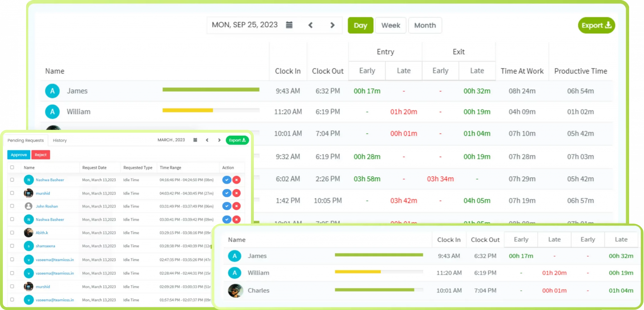Approve Nashwa Basheer 04:16:46 PM request
Screen dimensions: 644x310
pos(227,180)
